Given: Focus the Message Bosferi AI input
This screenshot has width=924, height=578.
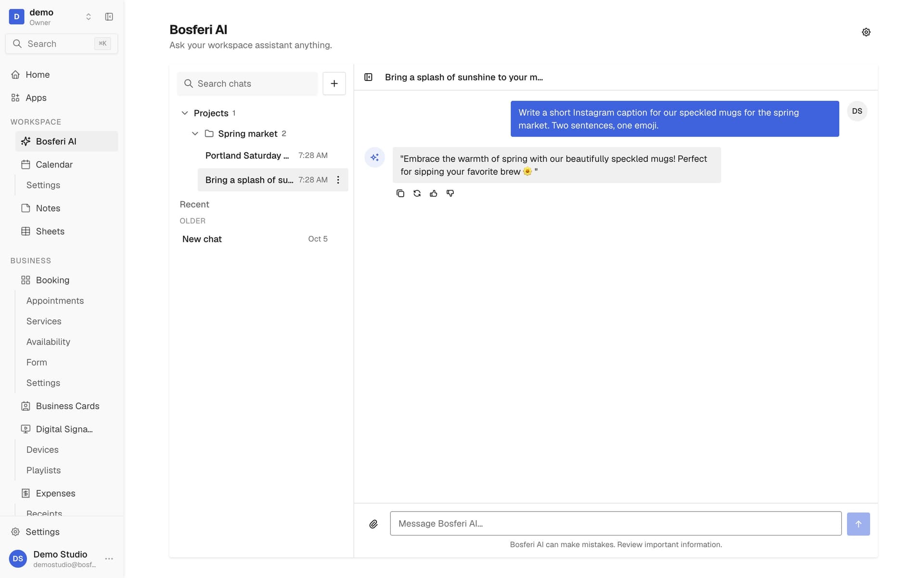Looking at the screenshot, I should [616, 524].
